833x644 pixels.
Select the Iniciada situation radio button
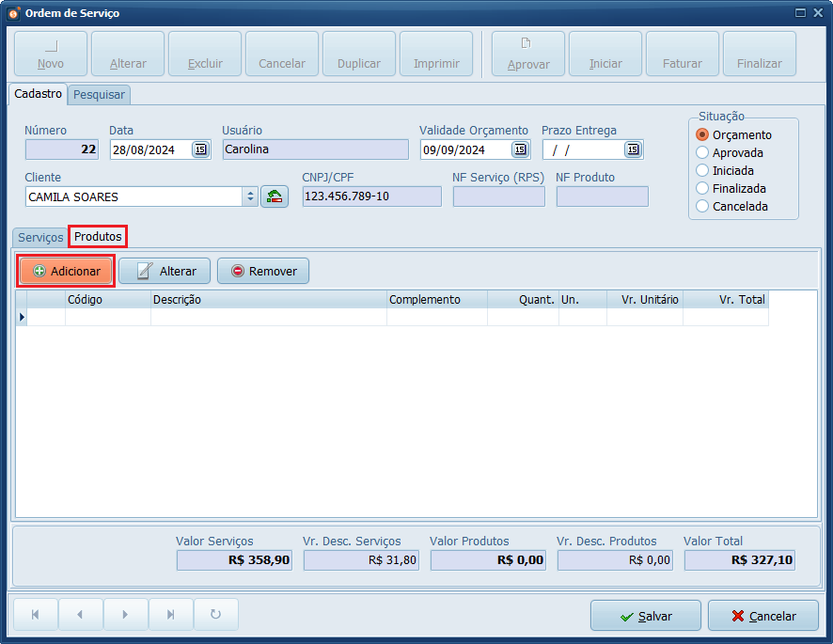(702, 170)
